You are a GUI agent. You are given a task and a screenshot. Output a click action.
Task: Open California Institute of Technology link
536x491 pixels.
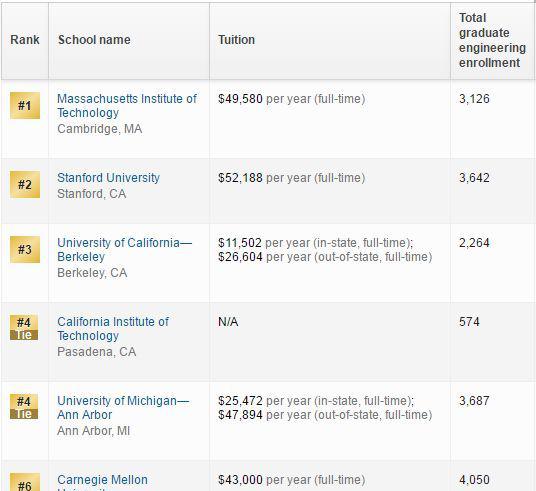click(x=113, y=329)
